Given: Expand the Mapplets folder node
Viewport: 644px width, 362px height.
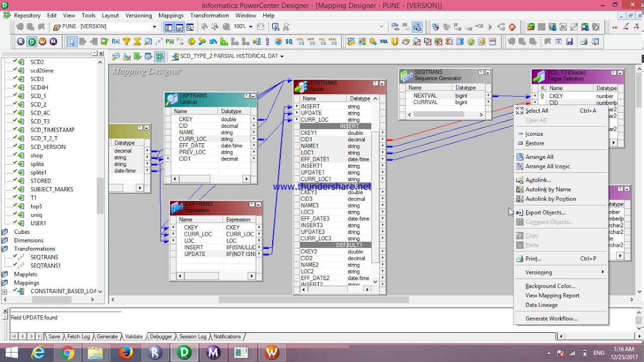Looking at the screenshot, I should [x=5, y=275].
